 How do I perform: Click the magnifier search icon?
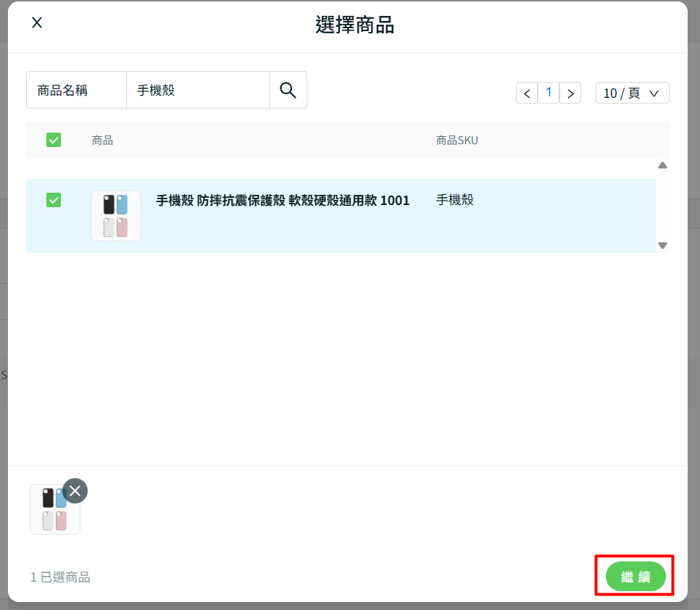(288, 90)
